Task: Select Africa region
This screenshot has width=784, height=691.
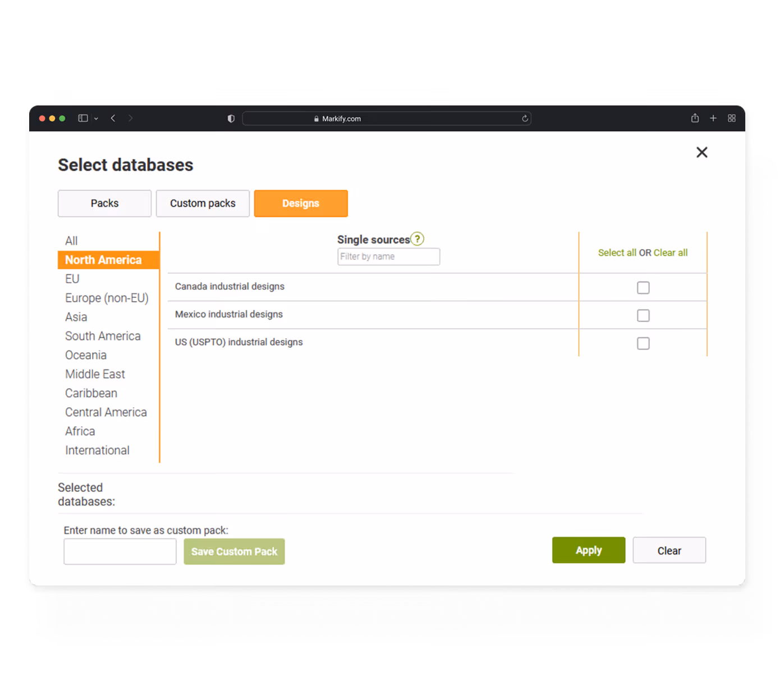Action: (x=80, y=431)
